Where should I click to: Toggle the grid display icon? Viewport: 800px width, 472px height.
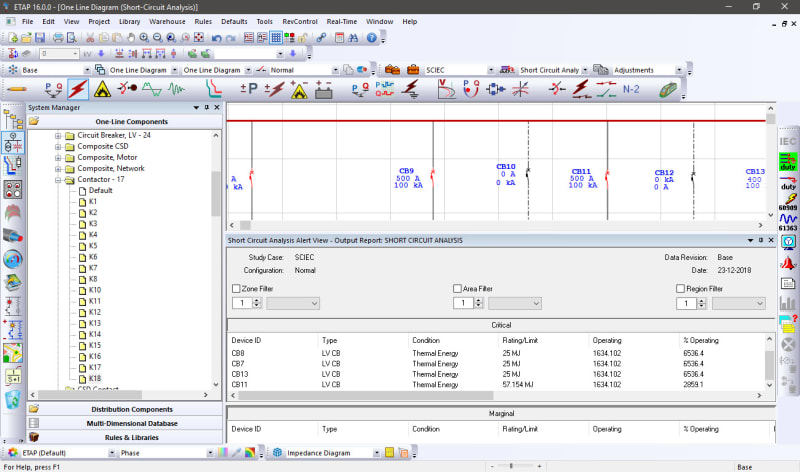276,38
